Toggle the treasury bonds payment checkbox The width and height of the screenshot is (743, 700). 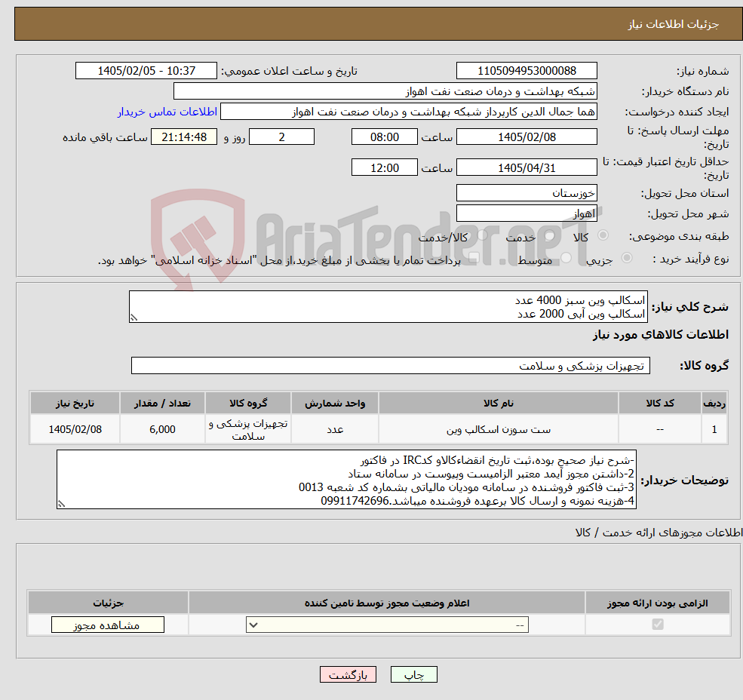coord(474,258)
